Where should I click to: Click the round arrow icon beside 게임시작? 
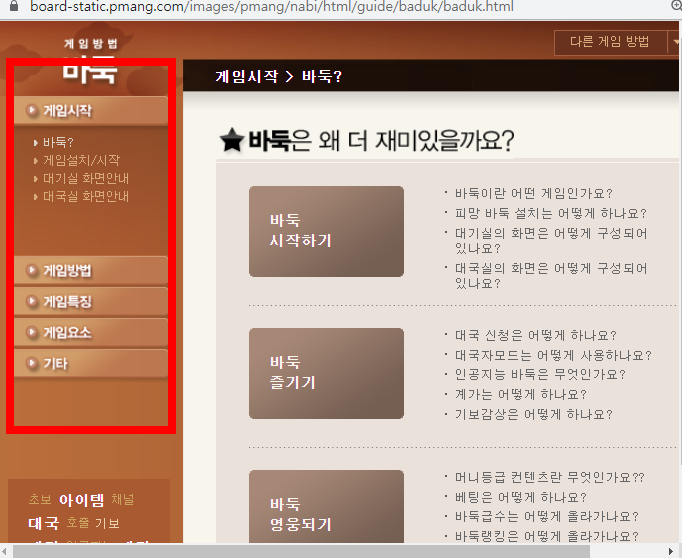click(x=32, y=110)
